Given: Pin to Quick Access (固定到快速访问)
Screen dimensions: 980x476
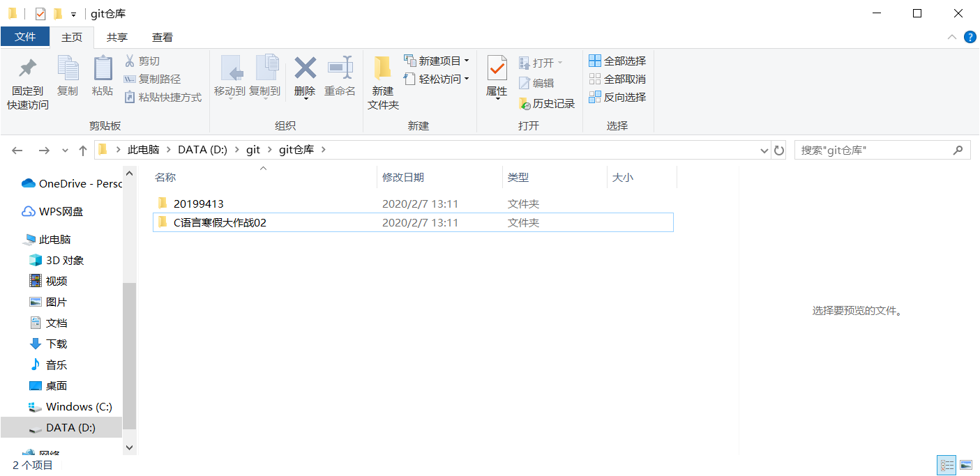Looking at the screenshot, I should (x=28, y=84).
